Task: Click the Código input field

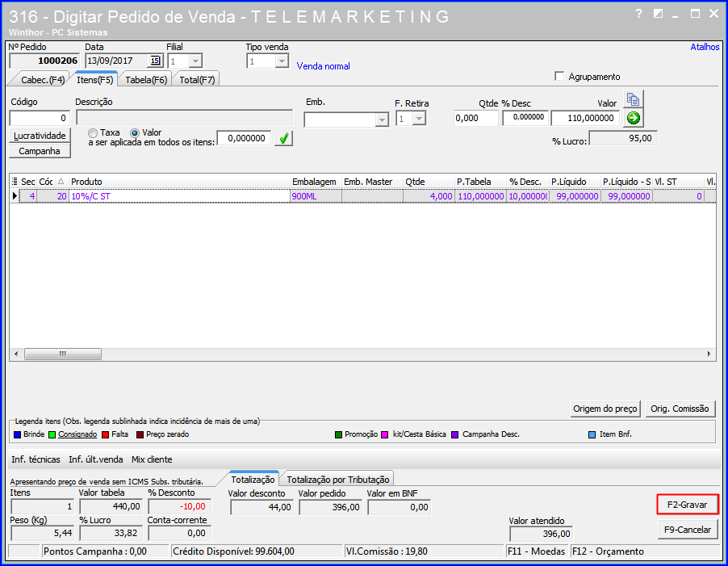Action: pyautogui.click(x=40, y=118)
